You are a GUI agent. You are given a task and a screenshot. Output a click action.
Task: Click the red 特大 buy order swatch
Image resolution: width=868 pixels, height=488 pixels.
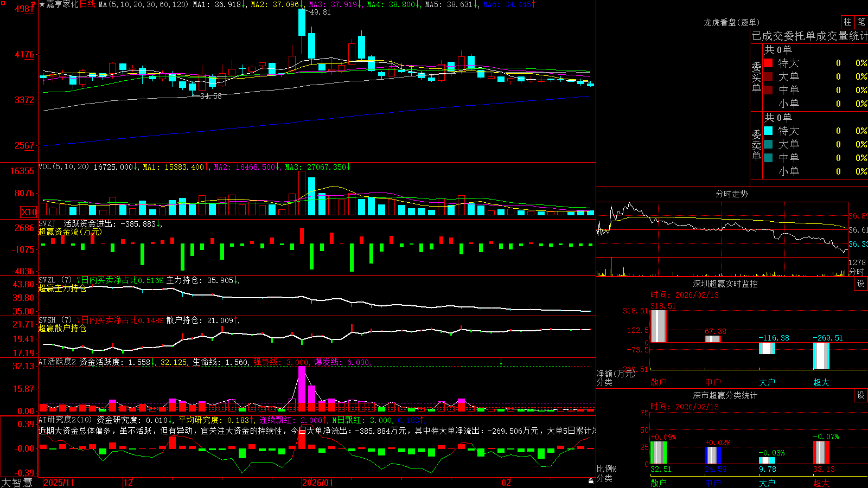[x=768, y=63]
